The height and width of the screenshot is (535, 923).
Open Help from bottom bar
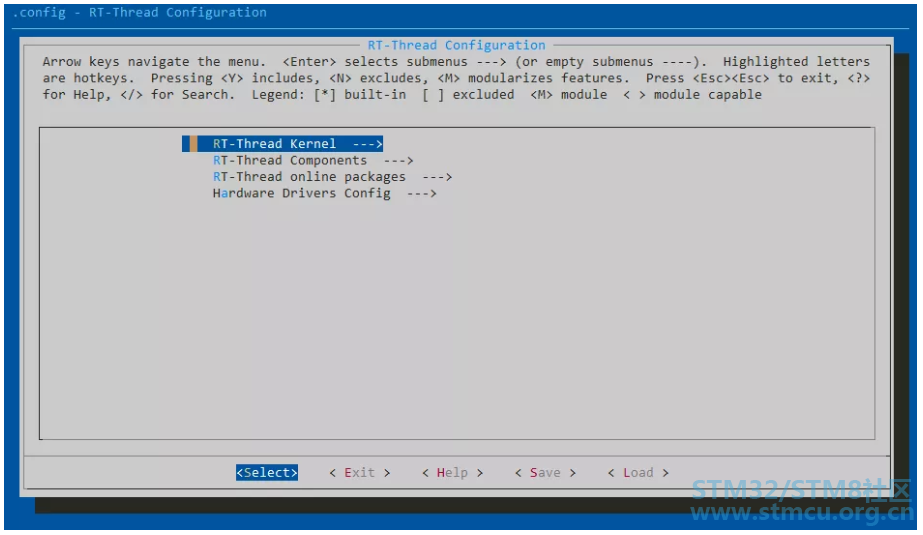tap(452, 473)
